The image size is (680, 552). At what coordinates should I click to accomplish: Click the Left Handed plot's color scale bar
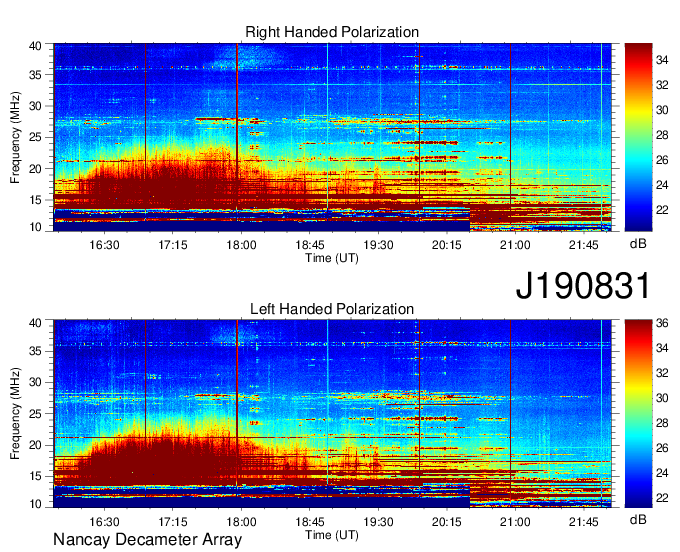[x=638, y=414]
